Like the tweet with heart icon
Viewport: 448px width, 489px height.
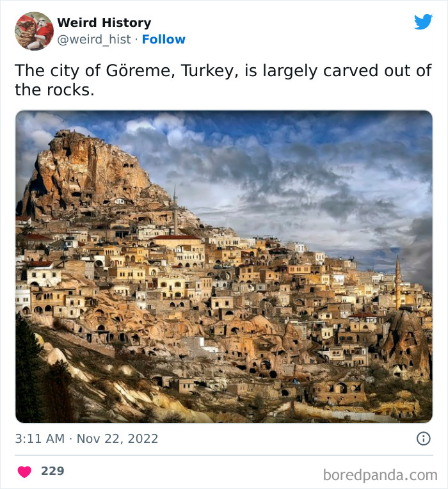(x=24, y=472)
